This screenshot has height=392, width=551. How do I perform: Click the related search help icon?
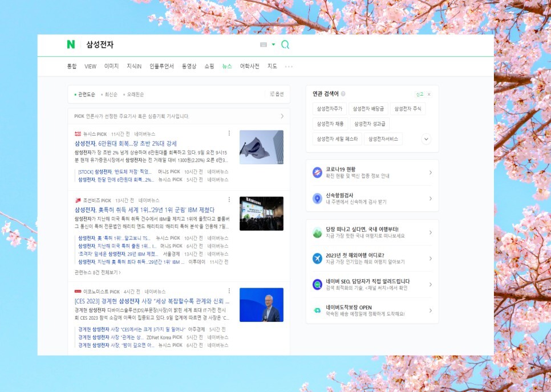(x=343, y=93)
